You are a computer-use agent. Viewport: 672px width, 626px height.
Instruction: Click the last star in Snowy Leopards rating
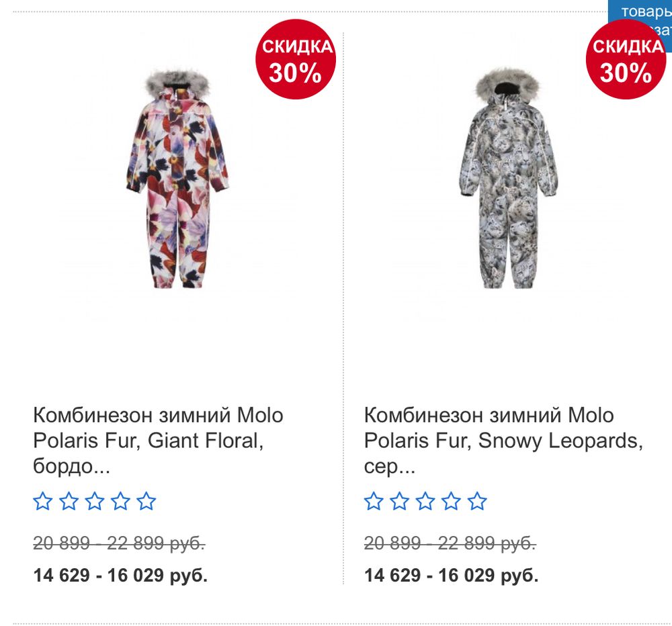pyautogui.click(x=476, y=501)
